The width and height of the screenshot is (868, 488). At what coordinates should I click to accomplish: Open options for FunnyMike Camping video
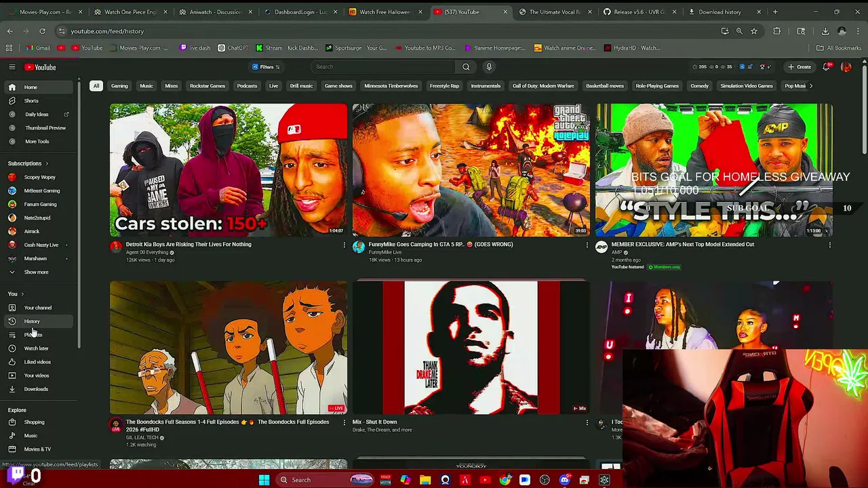coord(587,245)
